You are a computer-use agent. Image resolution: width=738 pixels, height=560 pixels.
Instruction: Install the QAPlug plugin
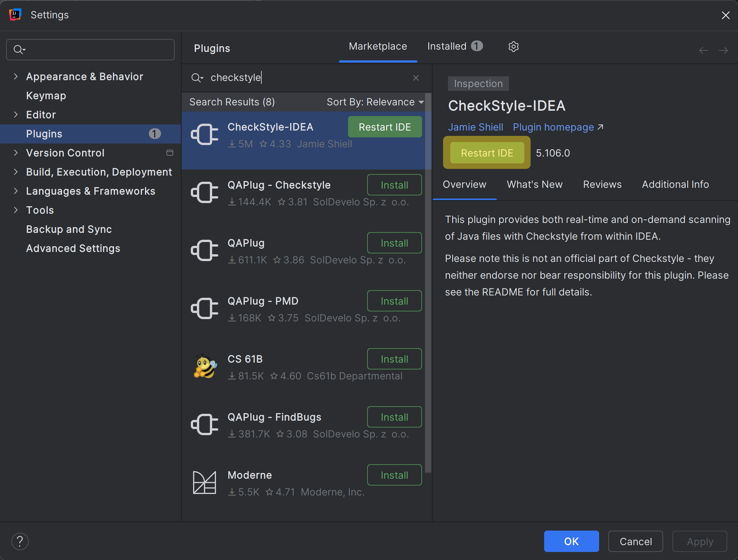(x=394, y=243)
